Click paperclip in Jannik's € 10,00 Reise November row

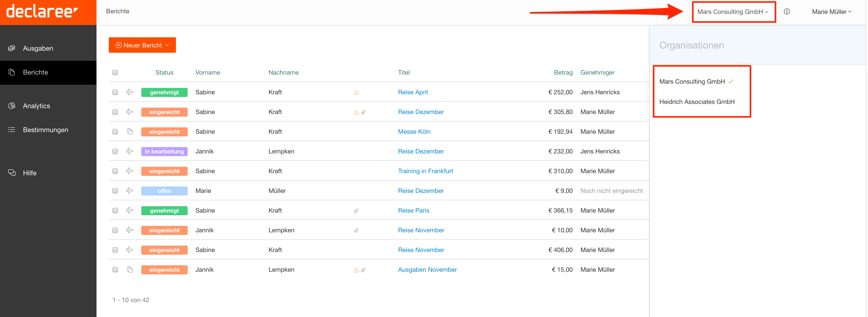tap(356, 230)
